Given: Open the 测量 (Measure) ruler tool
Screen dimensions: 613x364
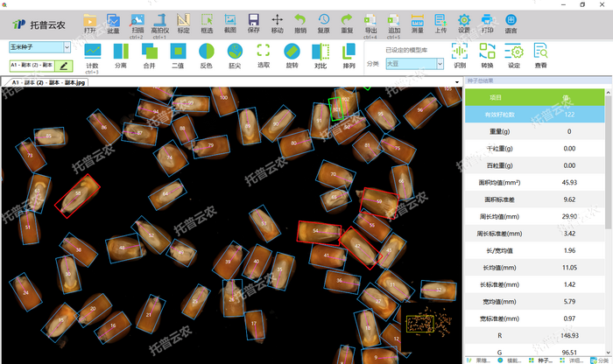Looking at the screenshot, I should [417, 21].
